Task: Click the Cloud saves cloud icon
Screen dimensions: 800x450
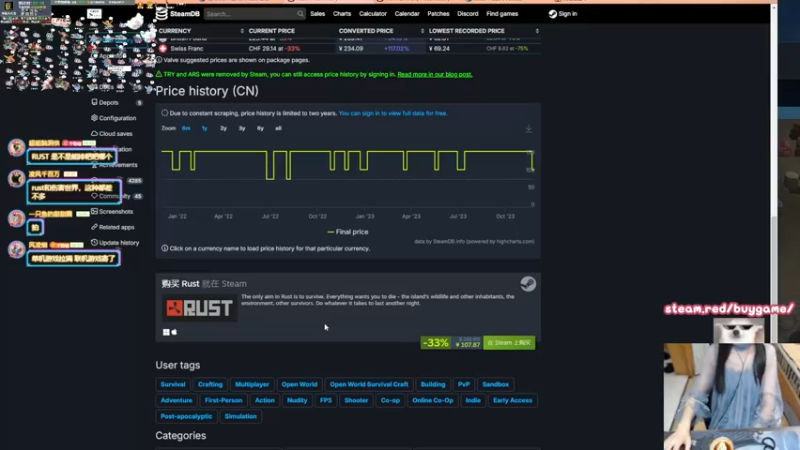Action: tap(94, 133)
